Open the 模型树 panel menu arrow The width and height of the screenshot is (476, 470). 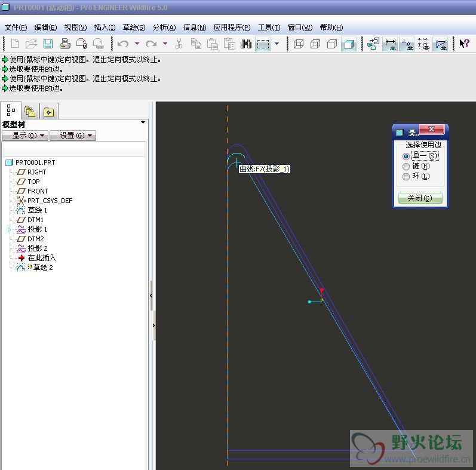click(143, 122)
